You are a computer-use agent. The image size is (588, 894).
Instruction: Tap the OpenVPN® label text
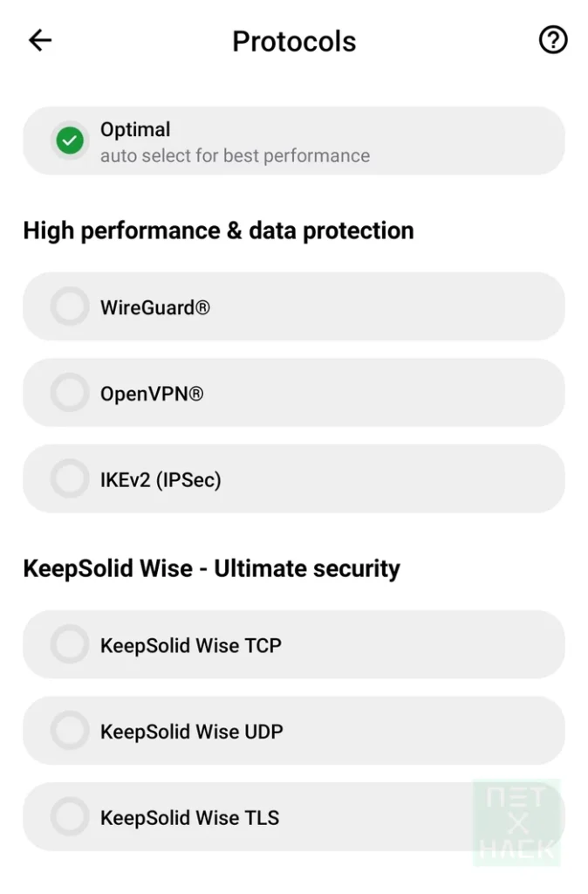point(152,394)
